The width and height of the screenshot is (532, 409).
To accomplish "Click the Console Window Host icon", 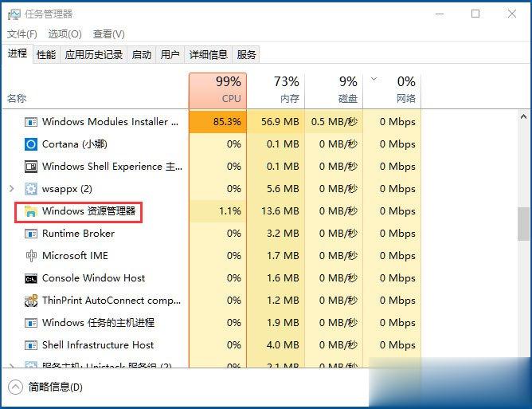I will tap(31, 278).
